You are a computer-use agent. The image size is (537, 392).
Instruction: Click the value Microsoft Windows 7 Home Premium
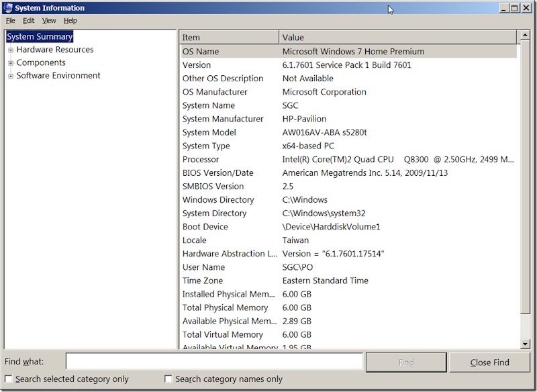coord(353,52)
